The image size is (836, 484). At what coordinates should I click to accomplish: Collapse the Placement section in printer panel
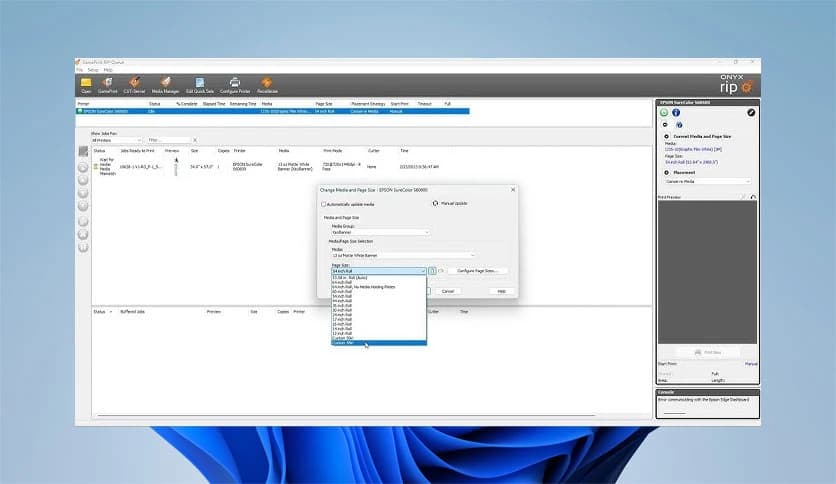click(x=666, y=173)
